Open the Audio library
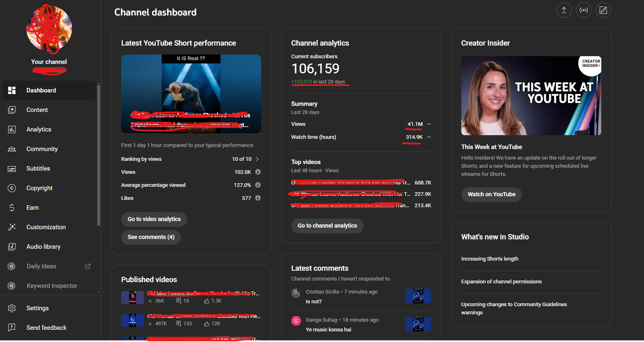The width and height of the screenshot is (644, 342). (x=49, y=247)
